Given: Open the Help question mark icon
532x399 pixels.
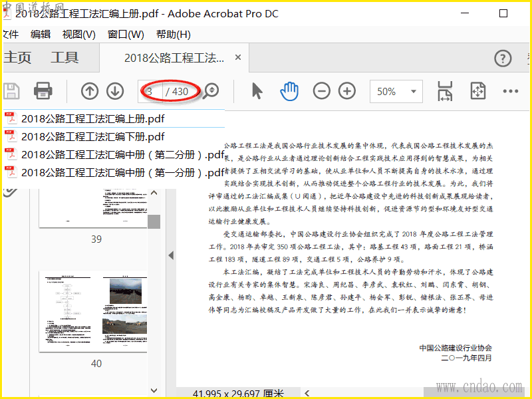Looking at the screenshot, I should (503, 59).
